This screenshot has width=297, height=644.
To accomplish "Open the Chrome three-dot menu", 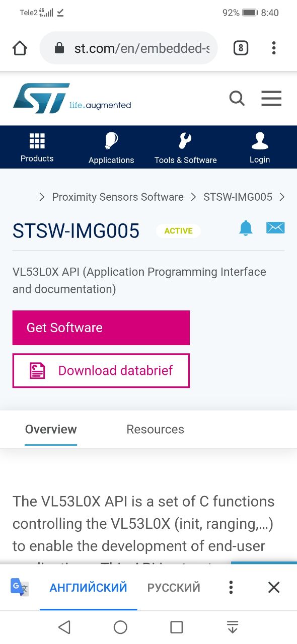I will [274, 48].
